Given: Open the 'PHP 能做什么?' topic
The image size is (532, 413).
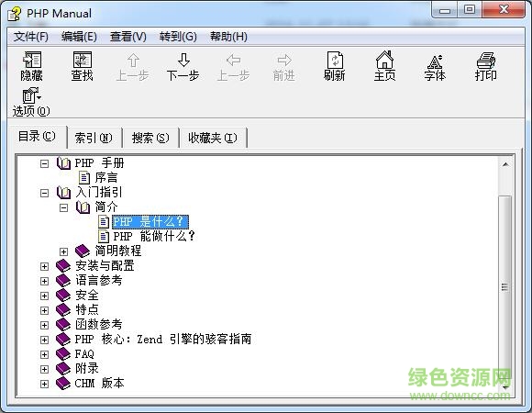Looking at the screenshot, I should coord(154,236).
